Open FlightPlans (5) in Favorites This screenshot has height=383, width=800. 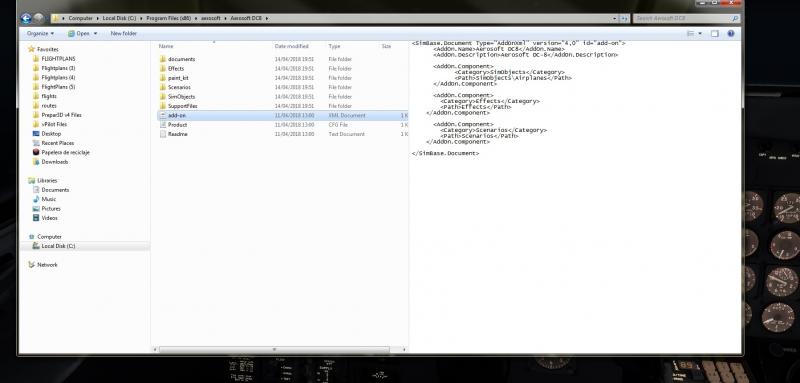[x=58, y=87]
